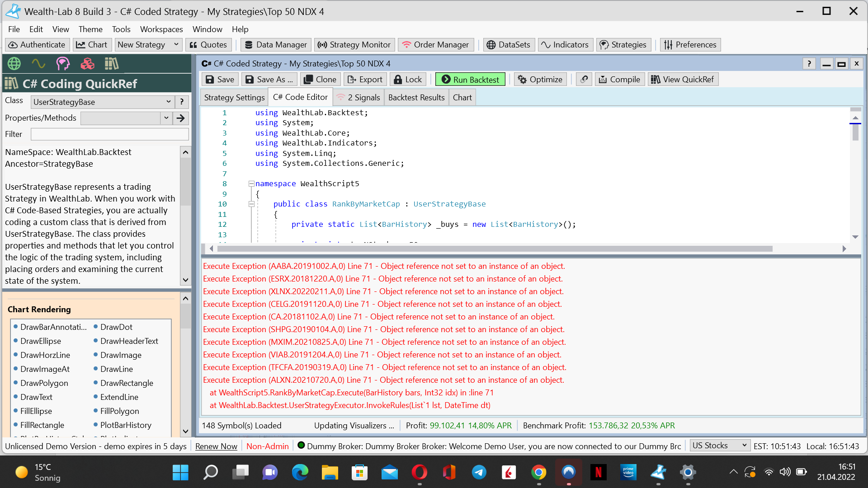Open the Help menu
Image resolution: width=868 pixels, height=488 pixels.
[x=240, y=29]
